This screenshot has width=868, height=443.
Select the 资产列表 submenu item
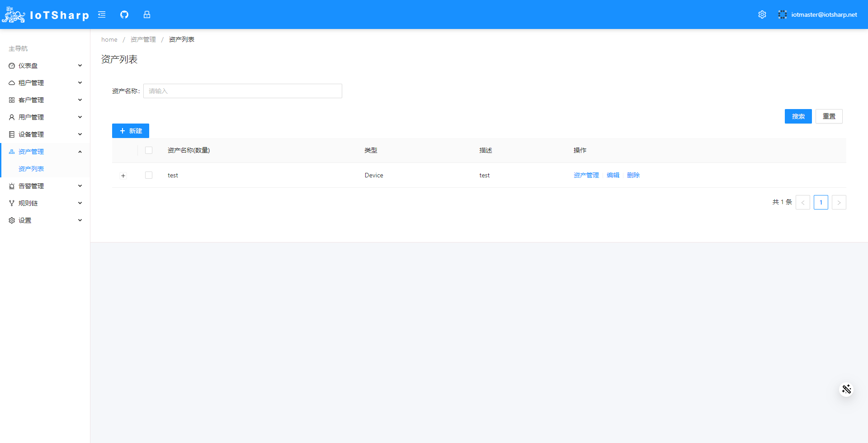[x=45, y=169]
